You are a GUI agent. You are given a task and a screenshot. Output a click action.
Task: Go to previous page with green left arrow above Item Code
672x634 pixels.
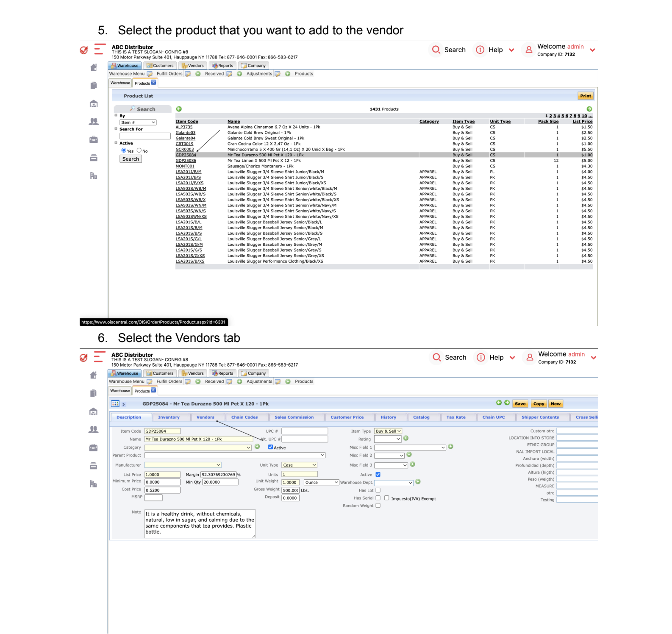pos(179,109)
